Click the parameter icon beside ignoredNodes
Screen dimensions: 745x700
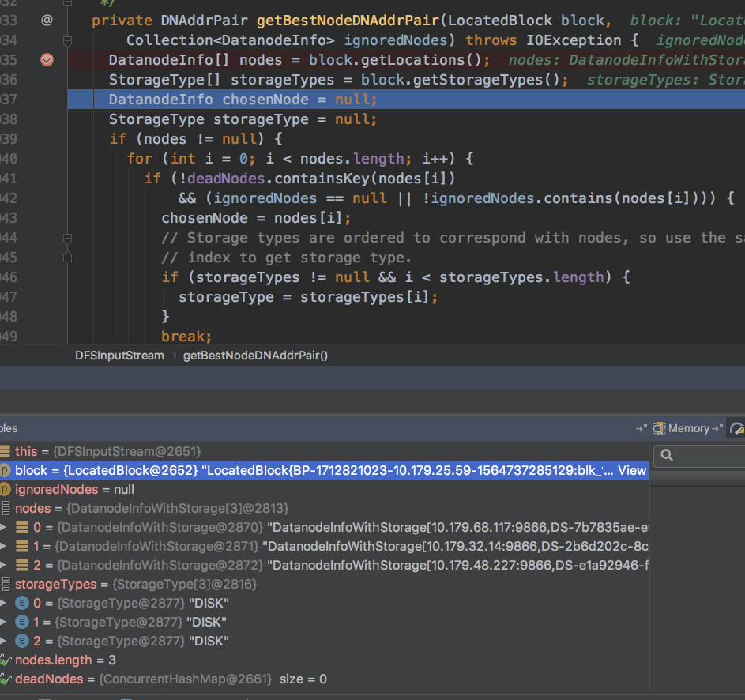click(4, 489)
